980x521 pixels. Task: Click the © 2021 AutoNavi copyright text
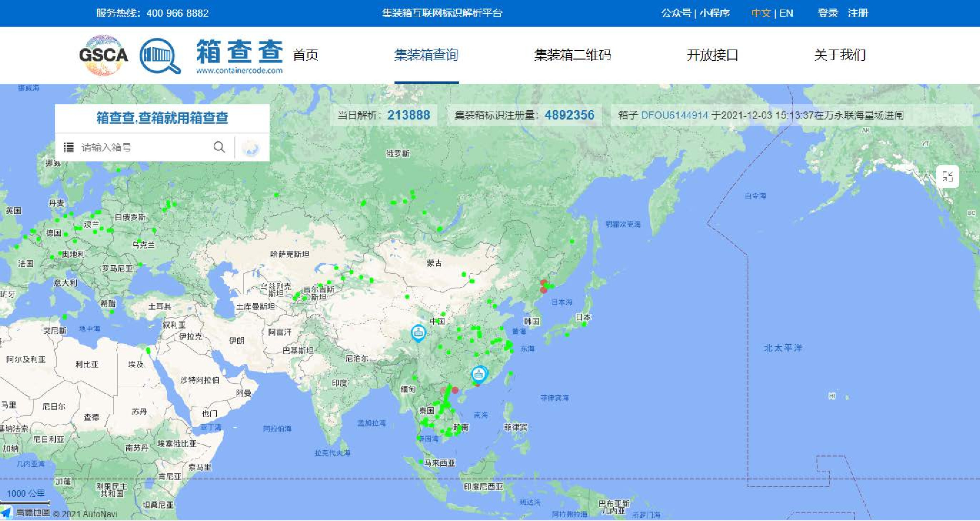coord(85,514)
